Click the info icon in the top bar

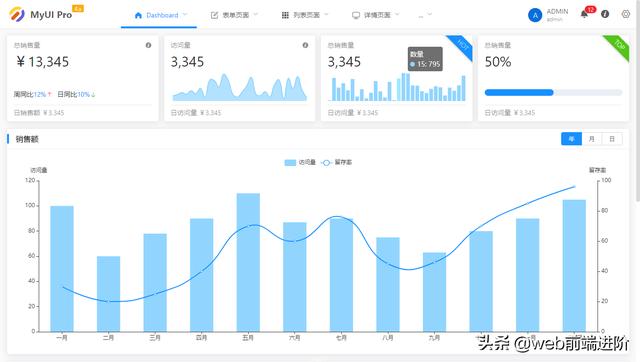click(605, 14)
